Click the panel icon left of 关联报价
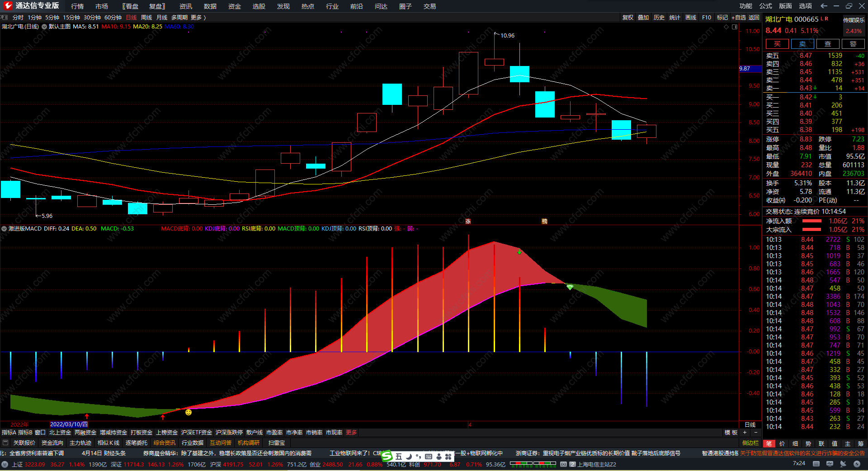The image size is (868, 471). point(5,443)
